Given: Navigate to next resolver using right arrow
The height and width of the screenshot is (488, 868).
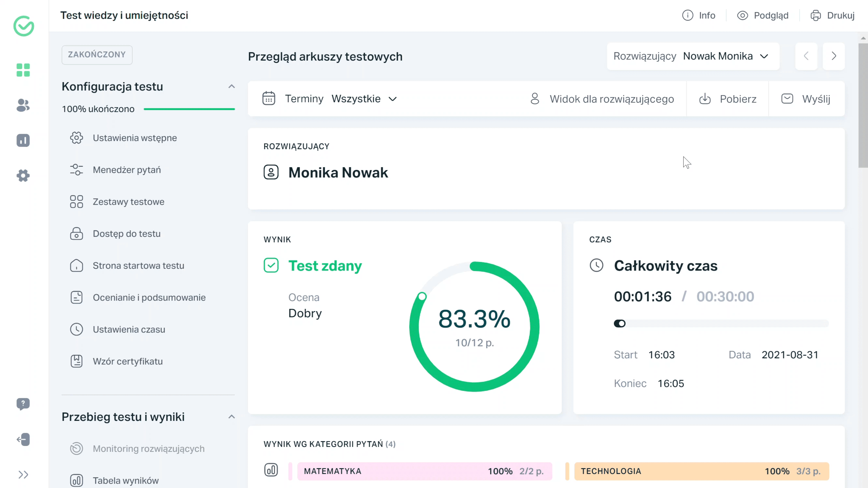Looking at the screenshot, I should coord(834,56).
